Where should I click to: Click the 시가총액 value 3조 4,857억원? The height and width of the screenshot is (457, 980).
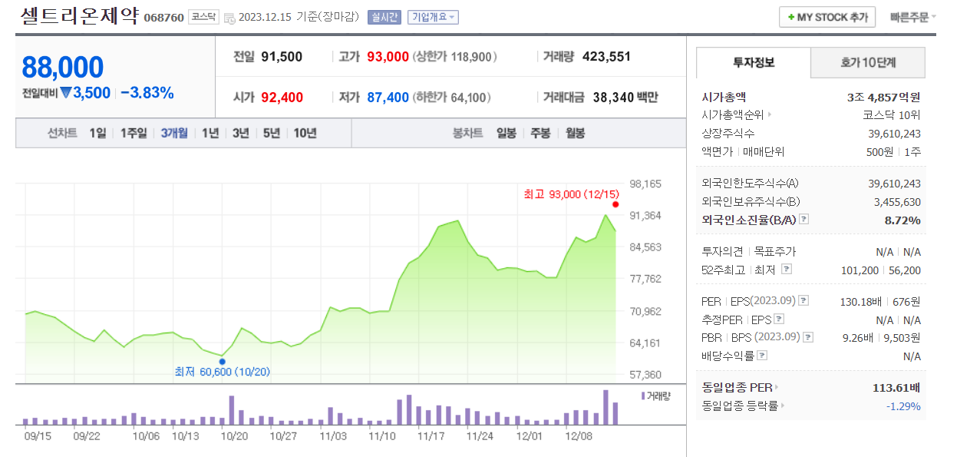(x=883, y=97)
